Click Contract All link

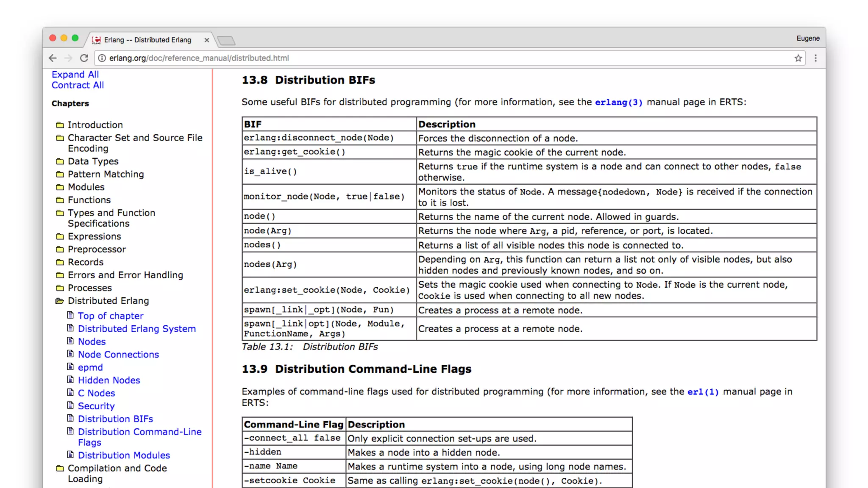coord(78,85)
